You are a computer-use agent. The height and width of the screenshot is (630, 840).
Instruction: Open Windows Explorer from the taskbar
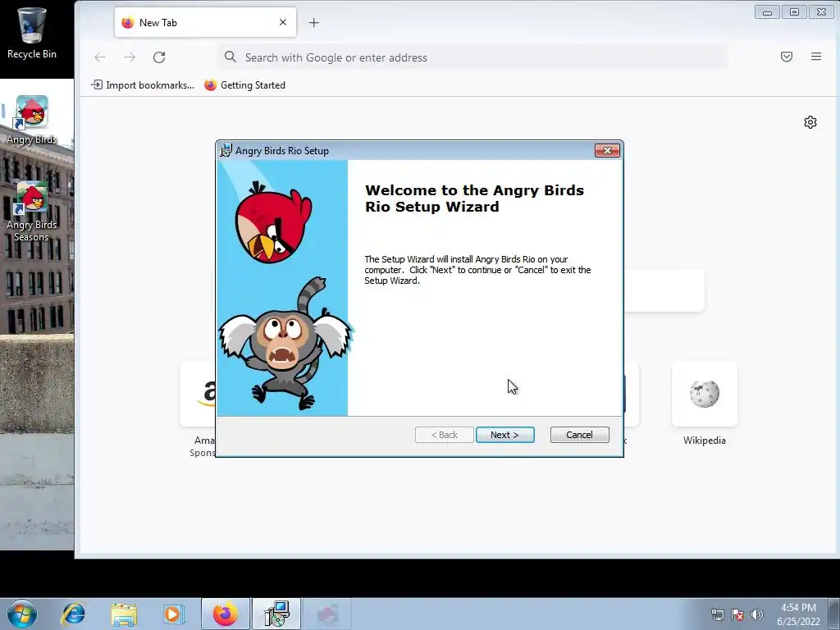pos(124,614)
